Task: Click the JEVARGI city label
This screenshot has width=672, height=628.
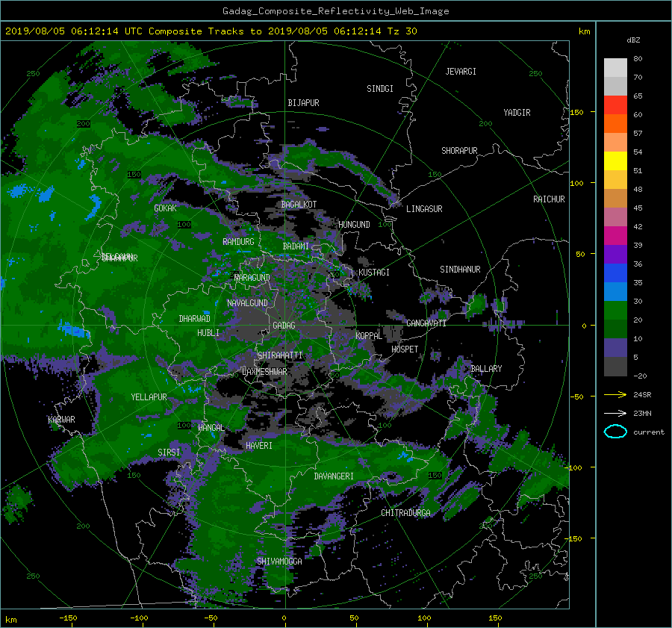Action: point(461,72)
